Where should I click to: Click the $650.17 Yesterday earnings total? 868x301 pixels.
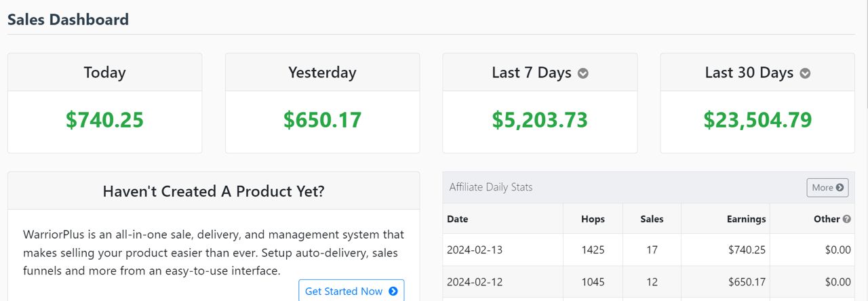[x=322, y=120]
